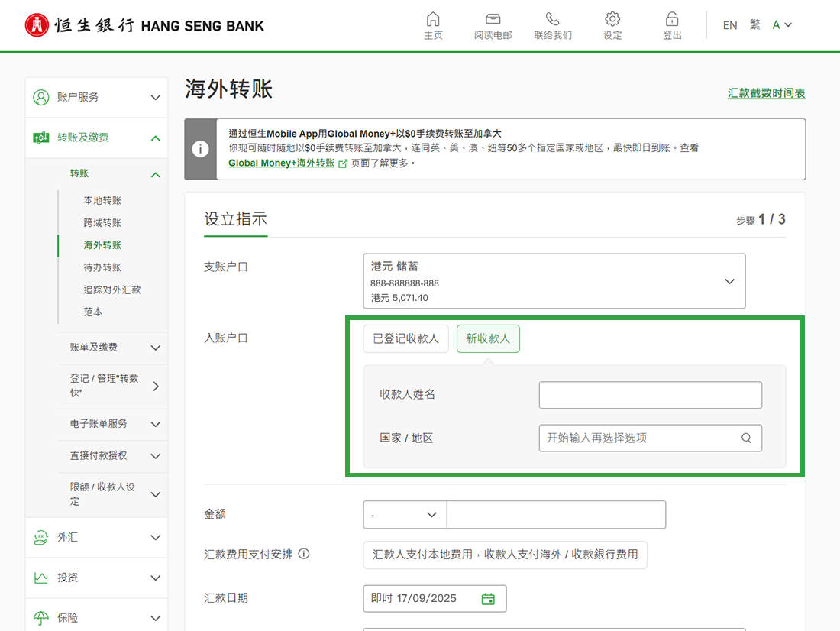Open the currency dropdown next to 金额
The image size is (840, 631).
pyautogui.click(x=405, y=515)
